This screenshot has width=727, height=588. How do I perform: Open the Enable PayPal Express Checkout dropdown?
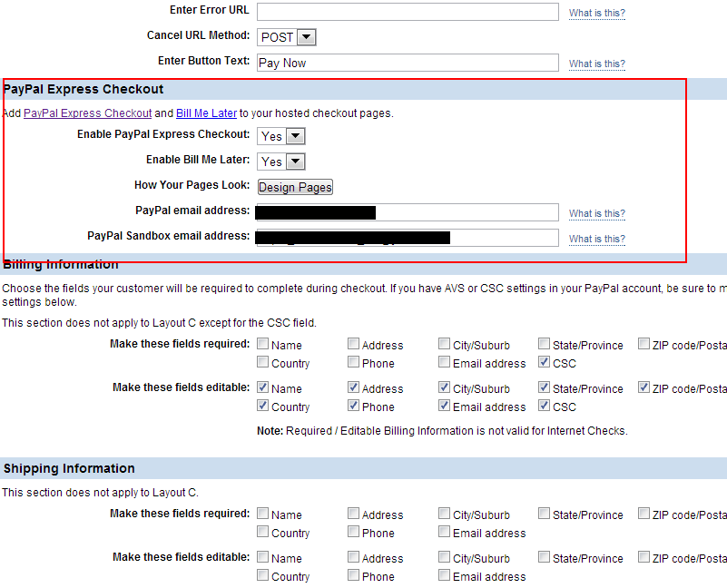click(x=281, y=136)
